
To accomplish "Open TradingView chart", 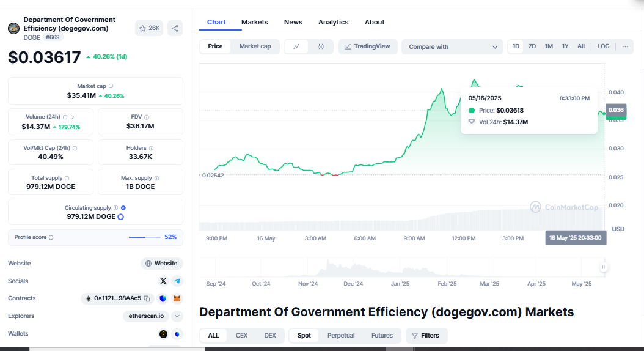I will tap(368, 46).
